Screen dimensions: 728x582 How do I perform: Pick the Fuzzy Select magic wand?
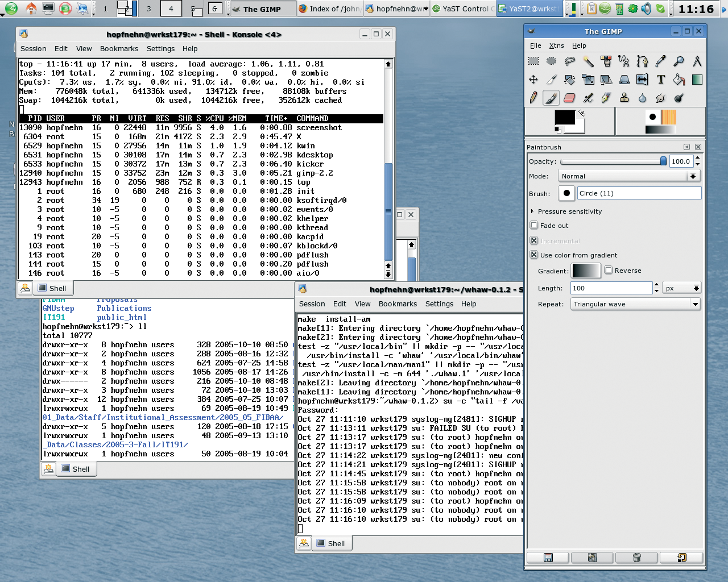588,61
